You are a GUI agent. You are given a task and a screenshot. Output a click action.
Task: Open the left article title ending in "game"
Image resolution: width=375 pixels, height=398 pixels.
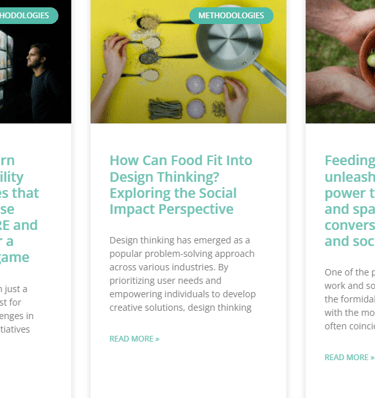(19, 209)
